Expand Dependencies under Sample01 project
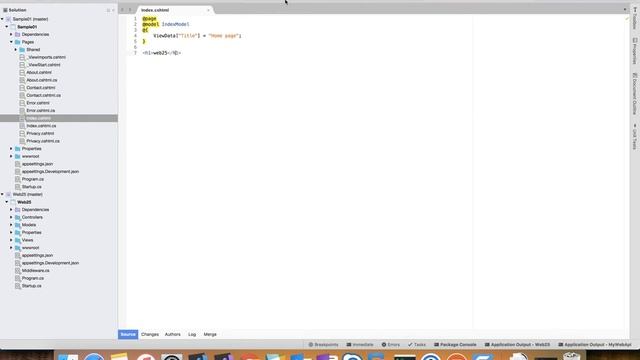640x360 pixels. [11, 34]
